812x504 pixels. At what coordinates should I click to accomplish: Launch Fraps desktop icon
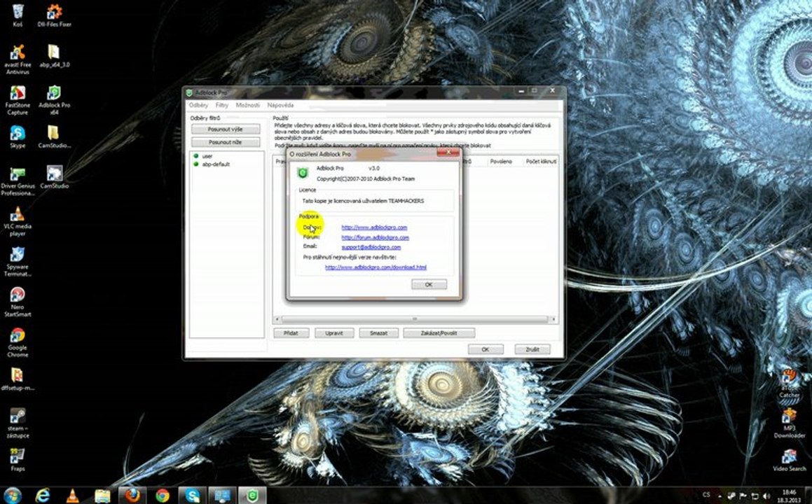click(x=18, y=460)
